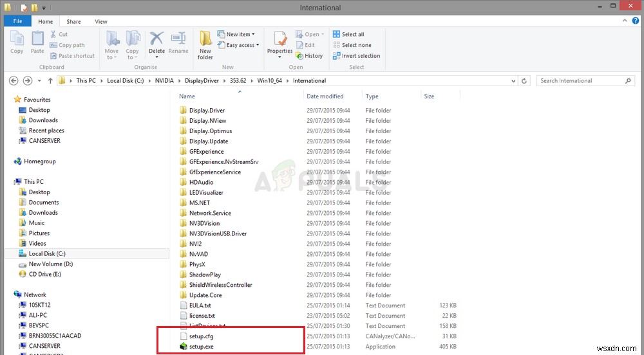Screen dimensions: 644x355
Task: Expand the address bar history dropdown
Action: click(x=513, y=81)
